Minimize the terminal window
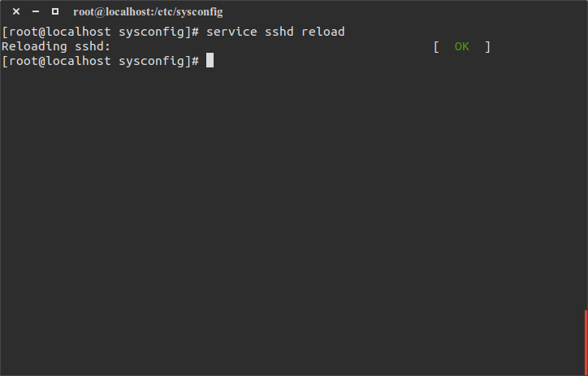 coord(36,11)
